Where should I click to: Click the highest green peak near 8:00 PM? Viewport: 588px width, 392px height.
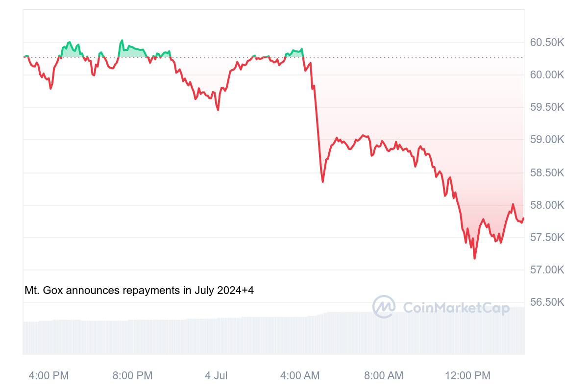point(122,41)
